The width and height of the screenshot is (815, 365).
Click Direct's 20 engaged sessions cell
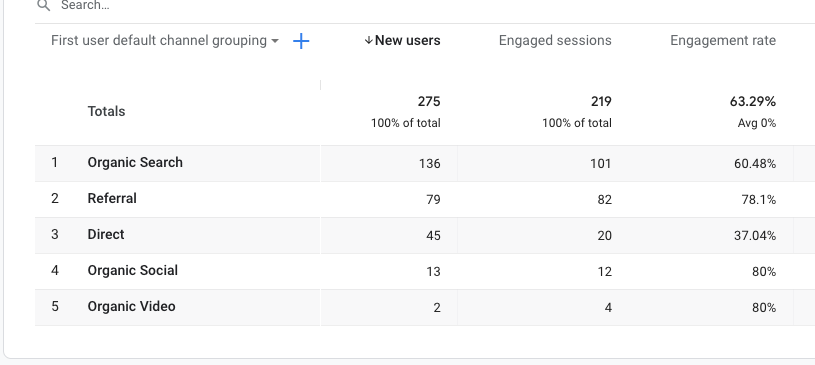(604, 236)
